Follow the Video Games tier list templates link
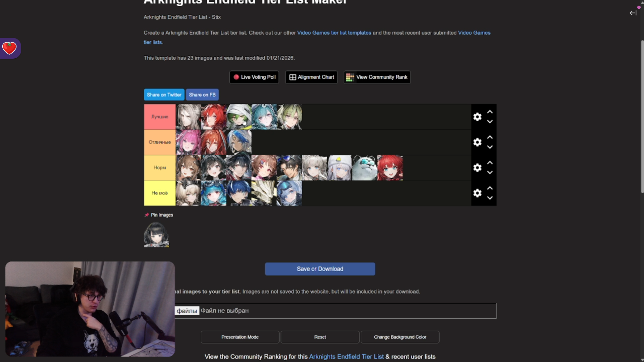The height and width of the screenshot is (362, 644). (334, 33)
